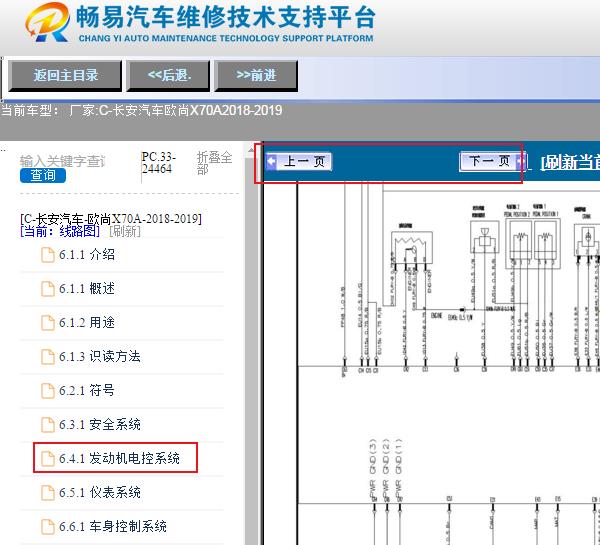
Task: Select 6.4.1 发动机电控系统 in the tree
Action: pyautogui.click(x=119, y=458)
